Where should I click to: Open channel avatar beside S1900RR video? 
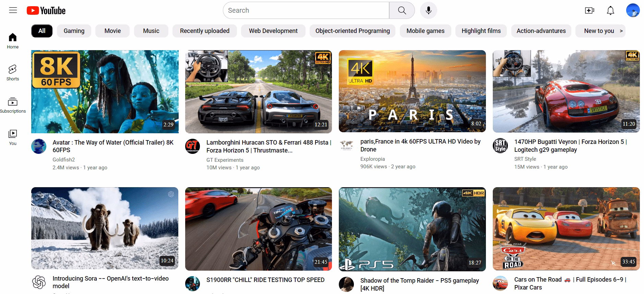pyautogui.click(x=192, y=284)
